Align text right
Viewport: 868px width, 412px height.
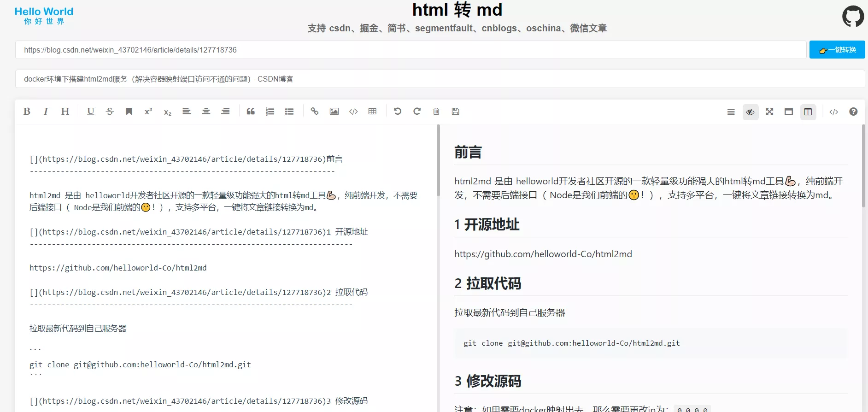pos(225,112)
